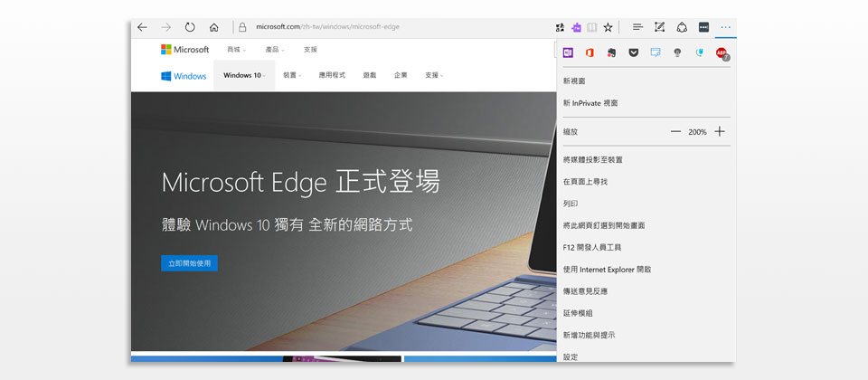Viewport: 868px width, 380px height.
Task: Open the blue window-outline extension icon
Action: tap(656, 52)
